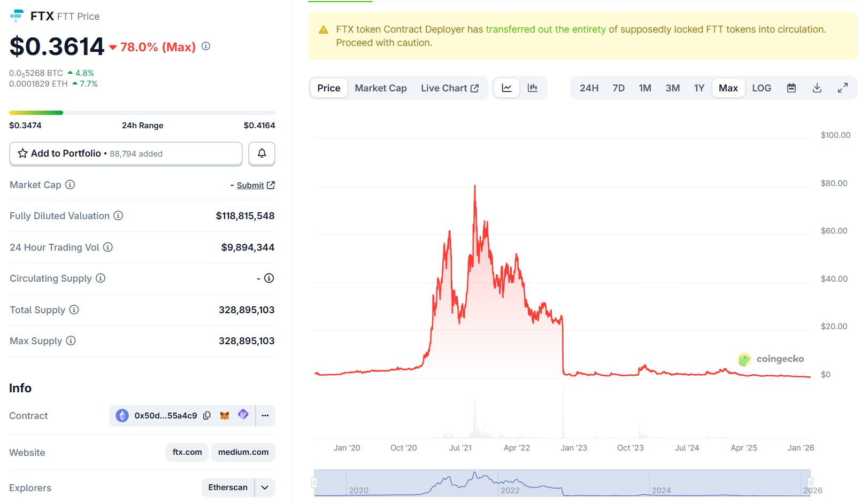Click the MetaMask fox icon
Viewport: 861px width, 504px height.
pyautogui.click(x=225, y=415)
